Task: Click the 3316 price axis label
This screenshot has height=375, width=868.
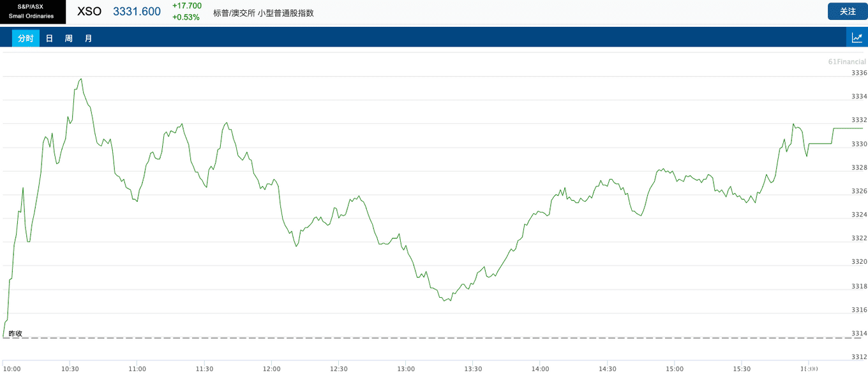Action: pyautogui.click(x=859, y=310)
